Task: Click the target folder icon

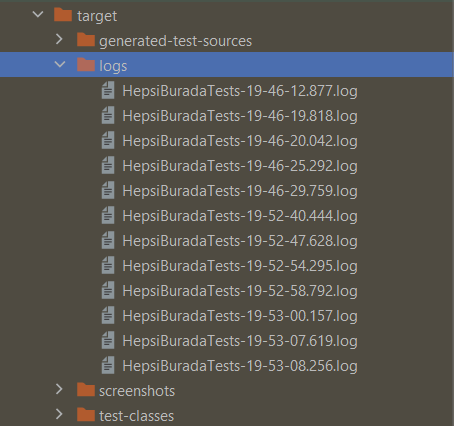Action: (63, 15)
